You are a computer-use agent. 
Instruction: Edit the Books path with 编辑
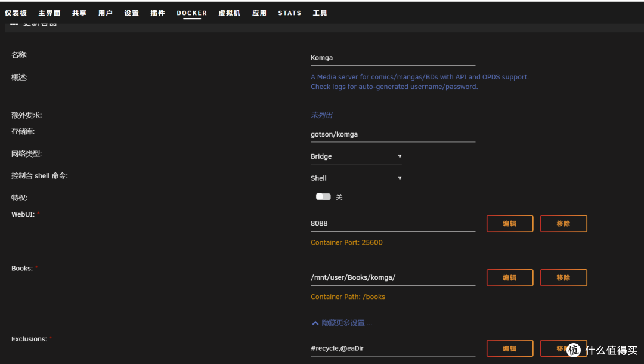(x=509, y=277)
